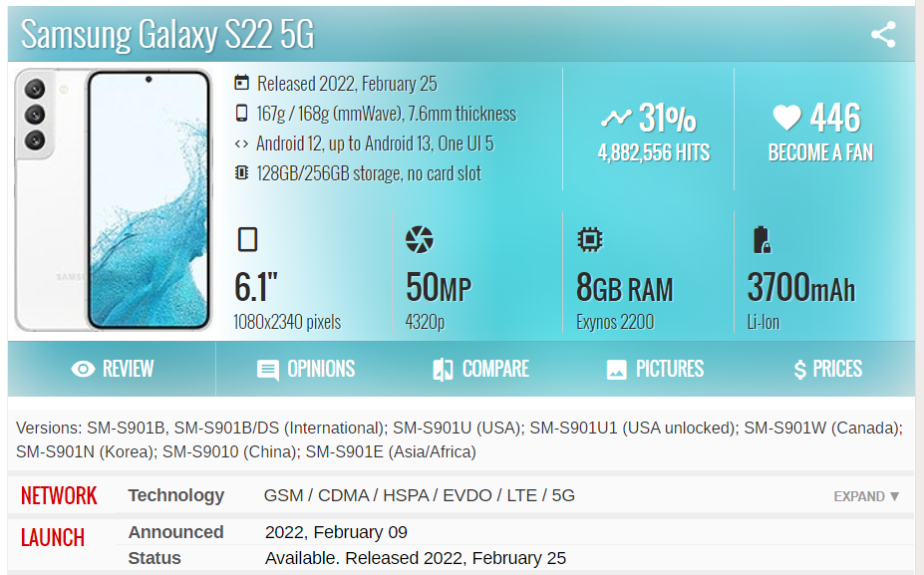Viewport: 924px width, 575px height.
Task: Click the share icon in header
Action: (883, 34)
